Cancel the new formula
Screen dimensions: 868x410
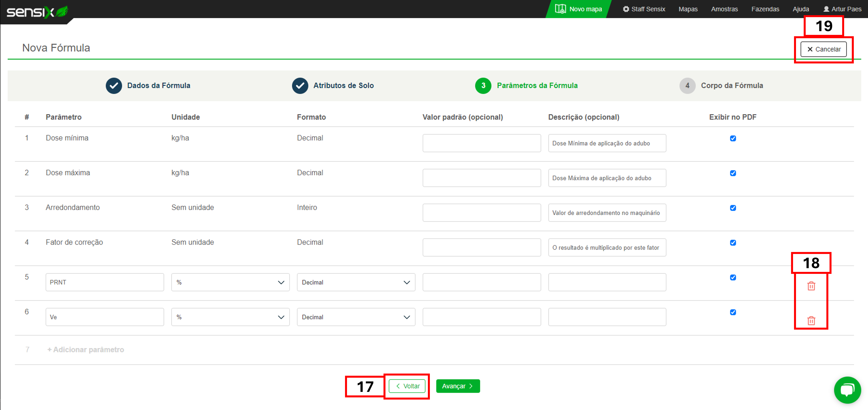pyautogui.click(x=823, y=49)
